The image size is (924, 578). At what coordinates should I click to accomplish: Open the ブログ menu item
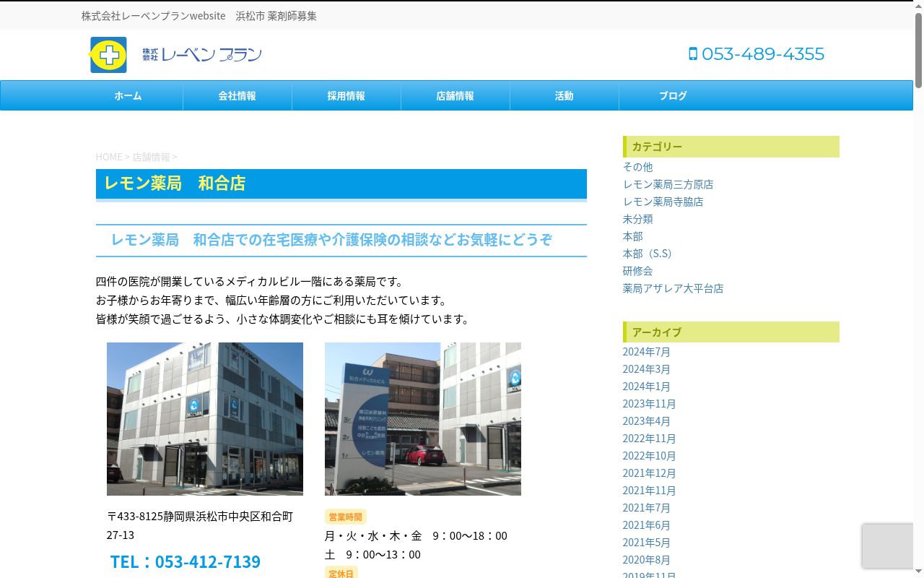674,95
